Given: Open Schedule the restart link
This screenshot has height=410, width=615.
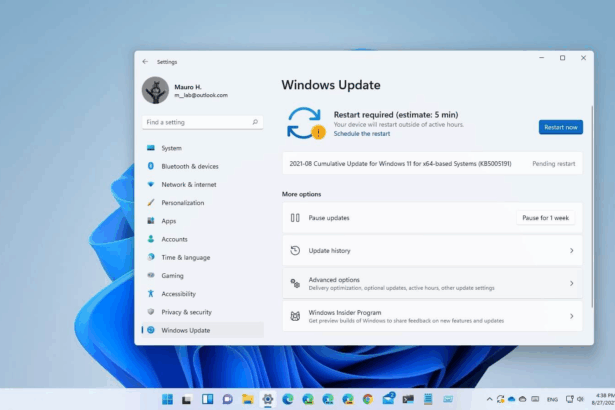Looking at the screenshot, I should point(362,134).
